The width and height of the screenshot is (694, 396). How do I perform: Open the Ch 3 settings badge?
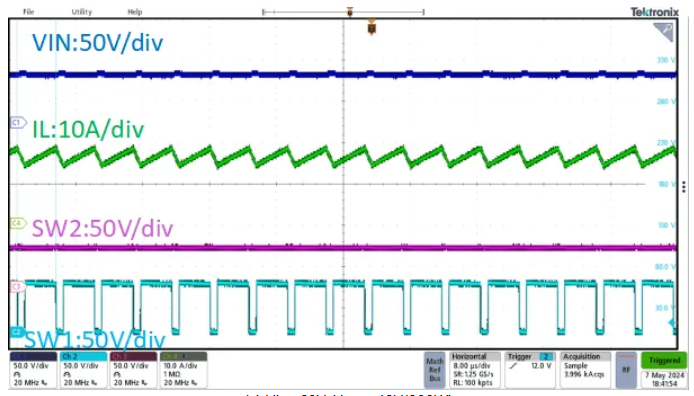[x=133, y=370]
